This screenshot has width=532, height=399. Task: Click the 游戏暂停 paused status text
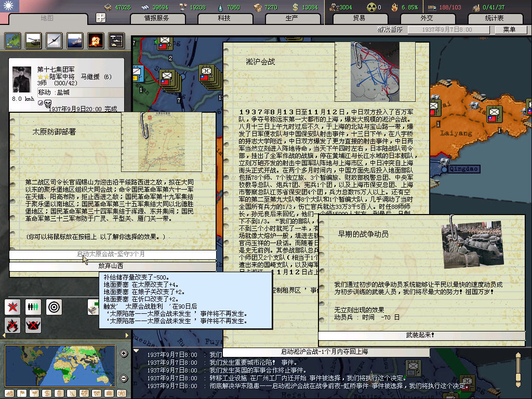click(x=390, y=30)
